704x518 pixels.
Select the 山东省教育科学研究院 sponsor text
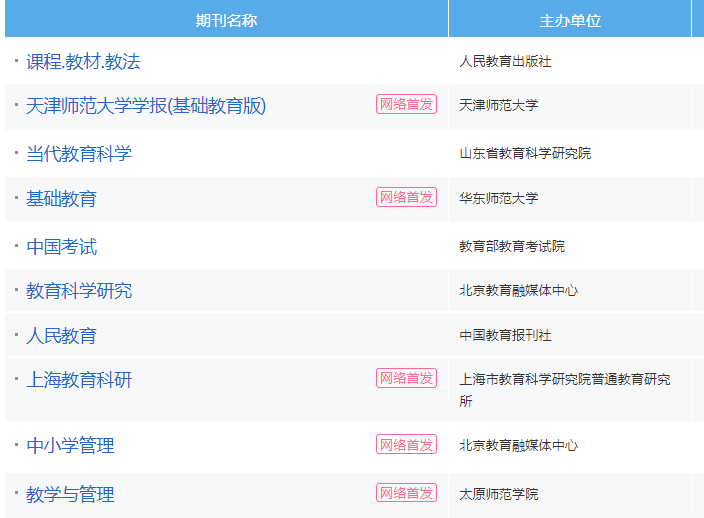coord(525,154)
